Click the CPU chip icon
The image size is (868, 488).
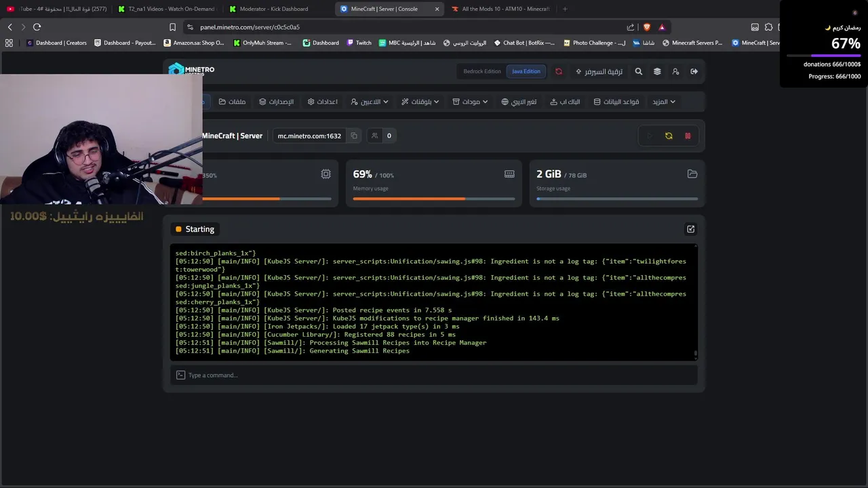tap(326, 174)
